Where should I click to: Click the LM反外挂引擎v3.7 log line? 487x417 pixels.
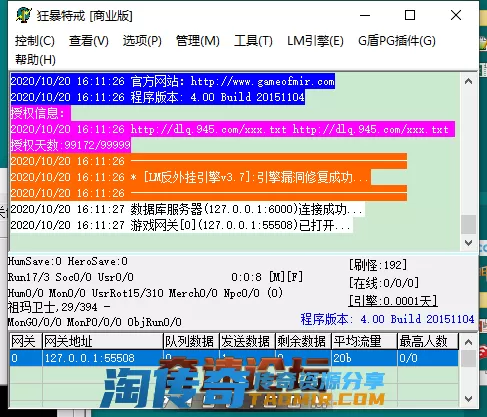pos(191,177)
